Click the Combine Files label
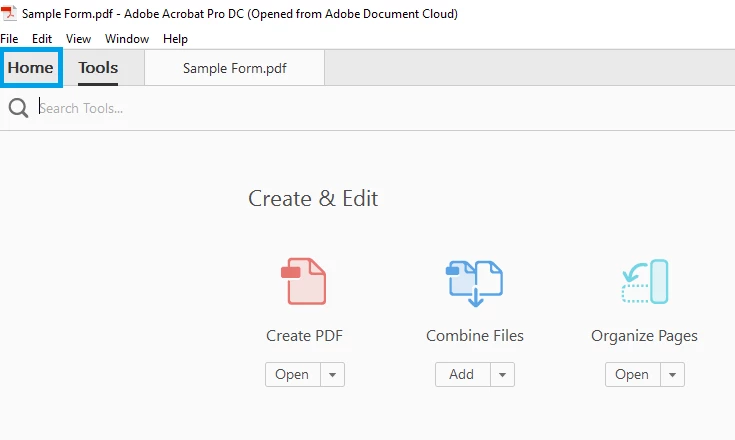This screenshot has width=735, height=440. pos(475,336)
